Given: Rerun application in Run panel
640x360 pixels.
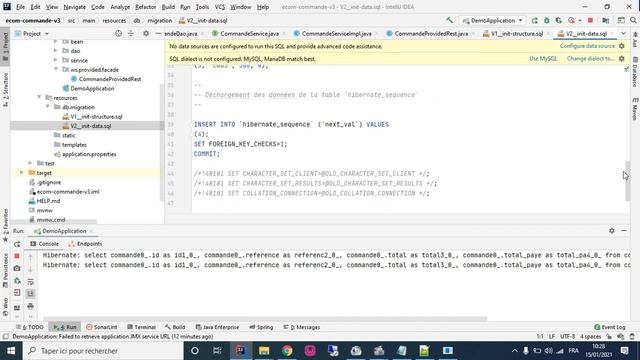Looking at the screenshot, I should coord(17,244).
